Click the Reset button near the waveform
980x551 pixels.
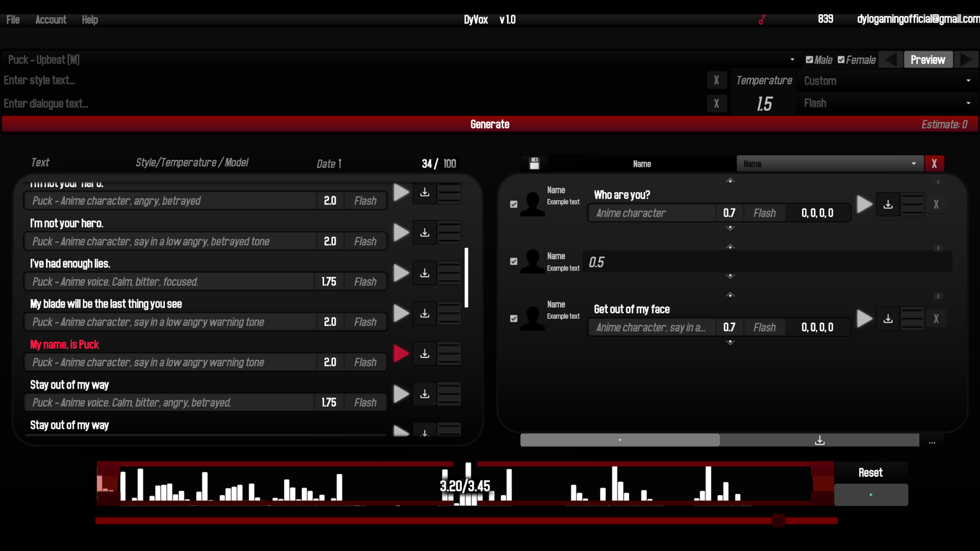(870, 472)
